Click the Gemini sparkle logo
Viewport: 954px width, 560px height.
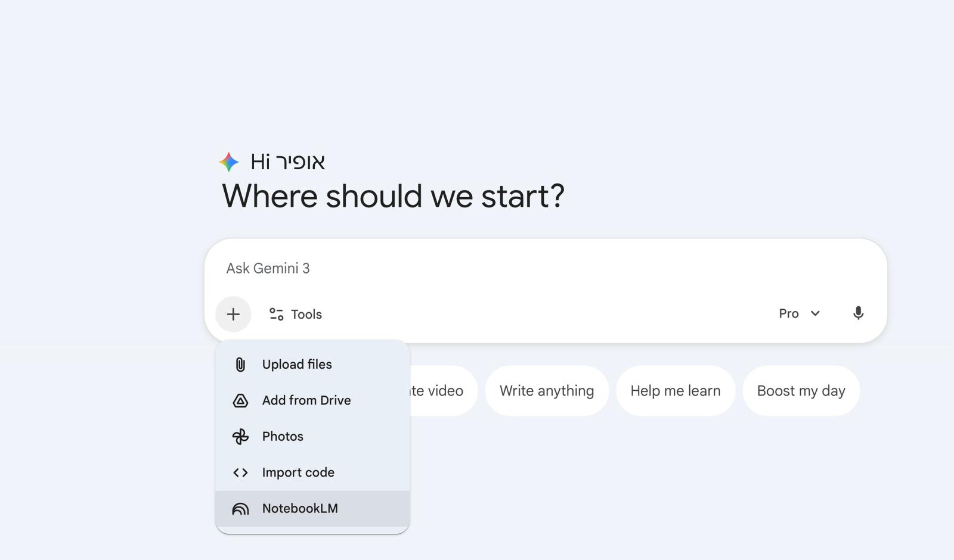[229, 162]
